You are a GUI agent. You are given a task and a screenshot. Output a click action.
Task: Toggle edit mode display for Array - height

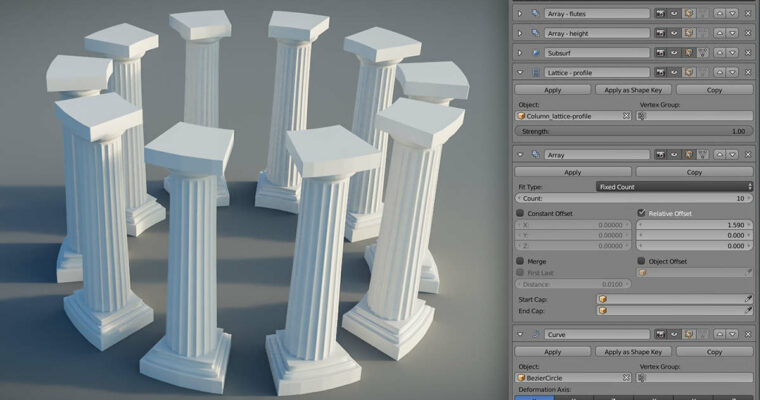[x=689, y=33]
